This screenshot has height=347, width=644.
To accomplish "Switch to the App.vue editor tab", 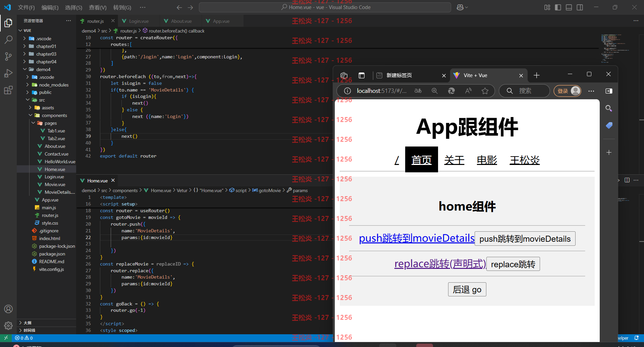I will tap(221, 21).
